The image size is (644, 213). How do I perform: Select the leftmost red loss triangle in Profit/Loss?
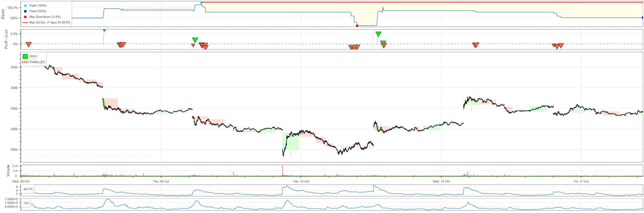pos(29,45)
